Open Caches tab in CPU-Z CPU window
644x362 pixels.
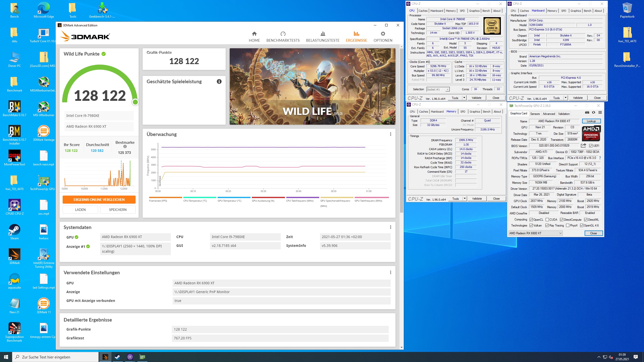click(x=423, y=11)
